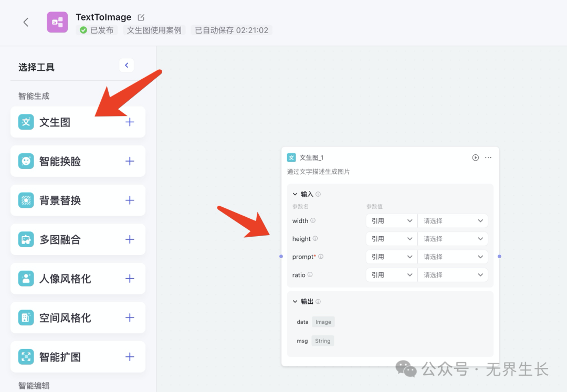Click the 通过文字描述生成图片 node description
Image resolution: width=567 pixels, height=392 pixels.
point(318,172)
